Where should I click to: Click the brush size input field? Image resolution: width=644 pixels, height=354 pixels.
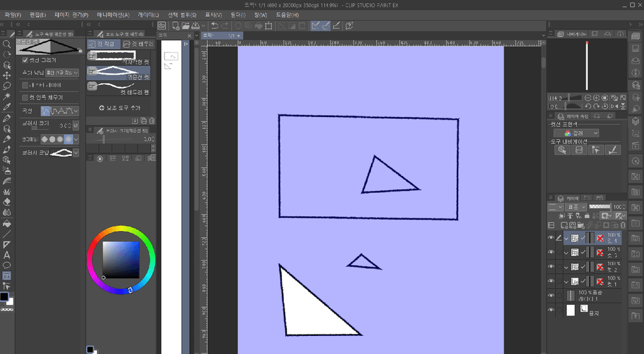click(x=65, y=126)
